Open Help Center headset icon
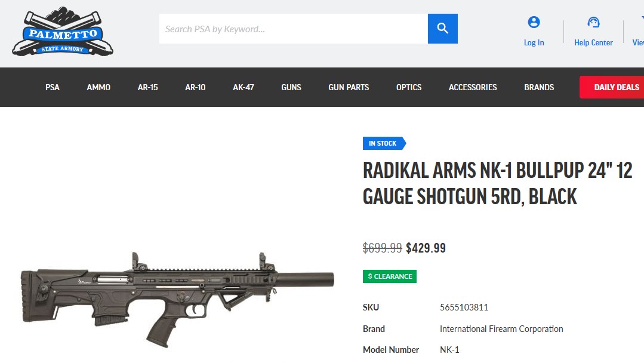The image size is (644, 363). coord(593,22)
